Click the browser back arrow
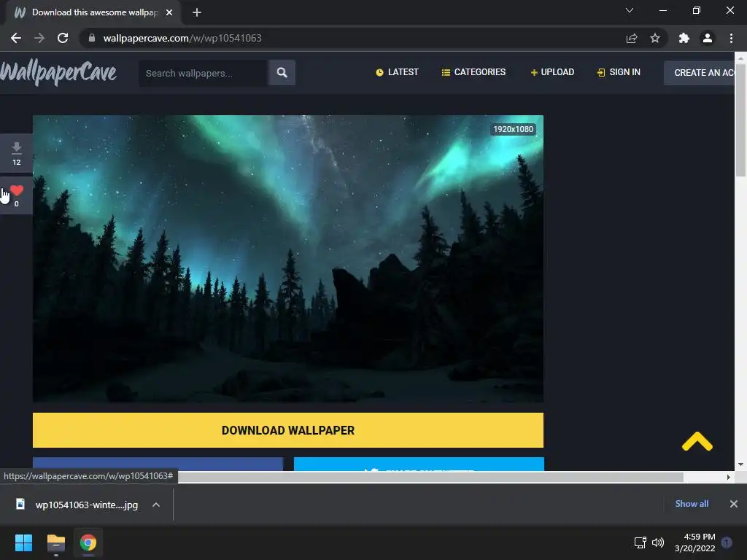Viewport: 747px width, 560px height. pos(16,38)
